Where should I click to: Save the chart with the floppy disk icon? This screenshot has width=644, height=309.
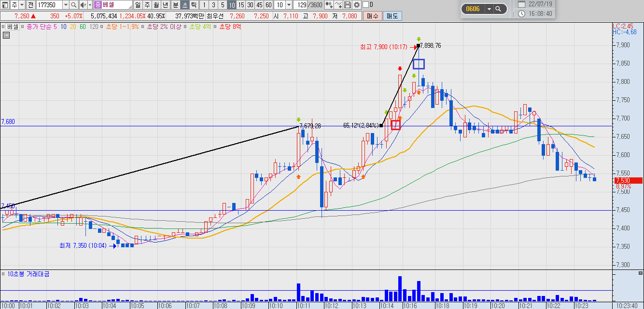[x=348, y=5]
